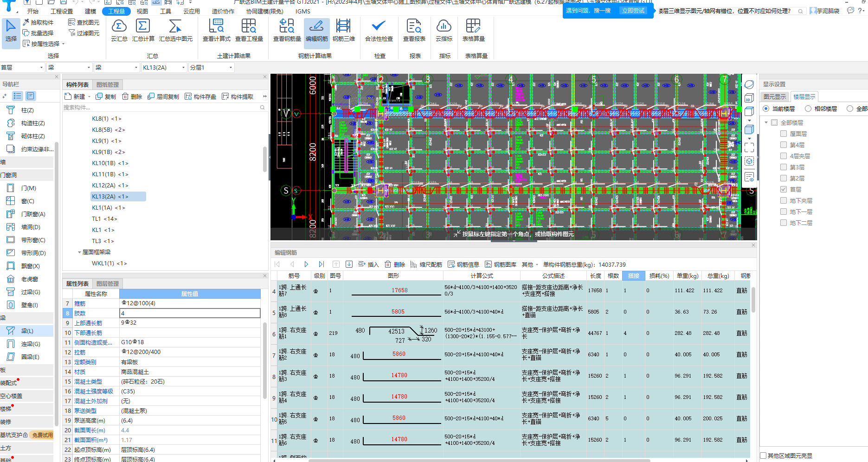868x462 pixels.
Task: Click the 汇总计算 summary calculate icon
Action: pos(143,31)
